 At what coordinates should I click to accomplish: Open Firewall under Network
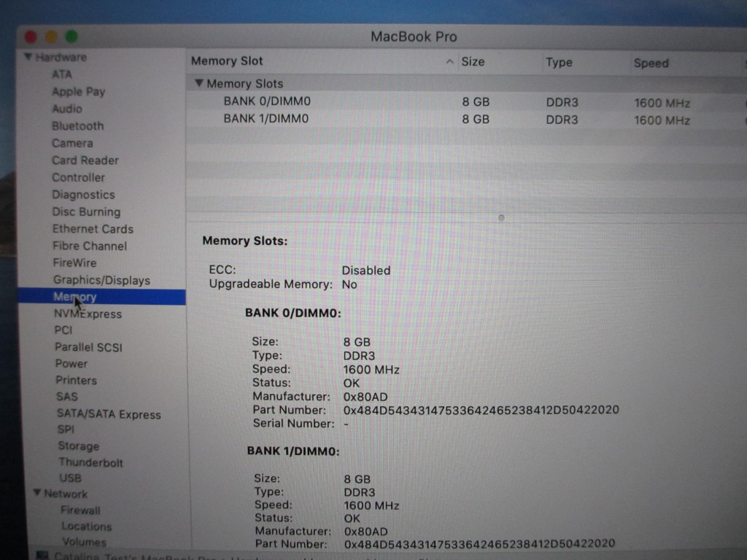tap(80, 510)
